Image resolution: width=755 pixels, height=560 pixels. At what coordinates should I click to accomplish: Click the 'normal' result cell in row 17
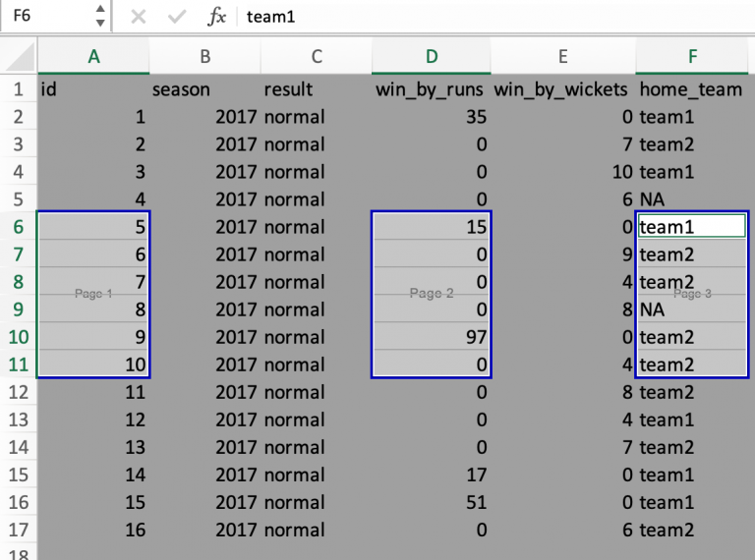click(x=317, y=530)
